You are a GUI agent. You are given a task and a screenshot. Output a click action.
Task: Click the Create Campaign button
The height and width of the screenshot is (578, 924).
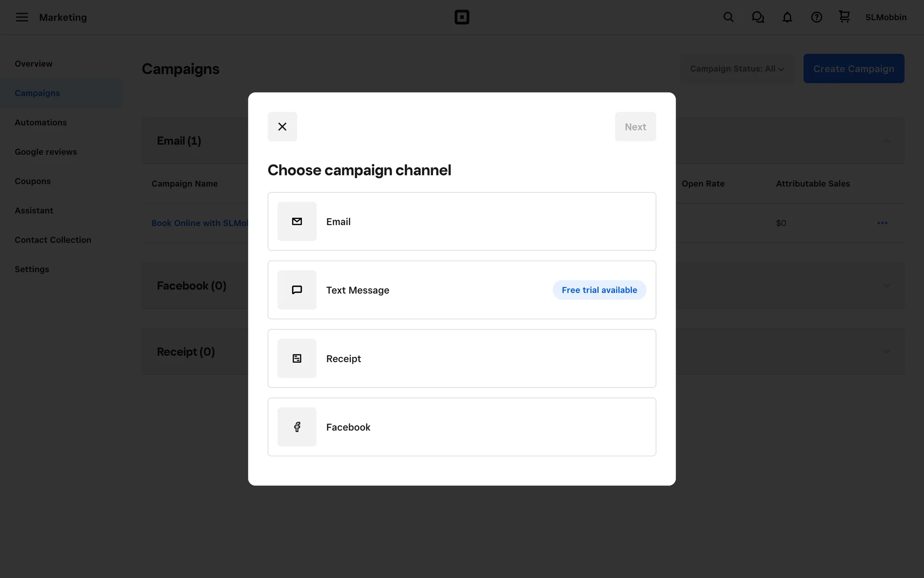853,69
